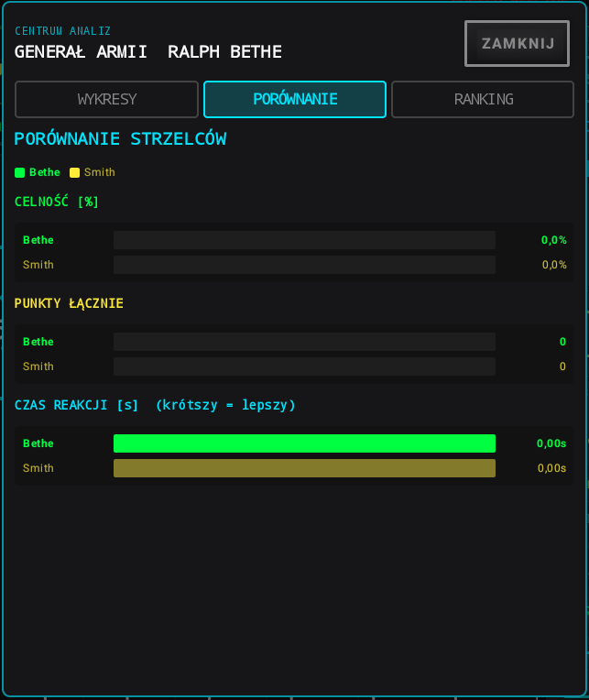Click the ZAMKNIJ close button
This screenshot has width=589, height=700.
(x=517, y=43)
